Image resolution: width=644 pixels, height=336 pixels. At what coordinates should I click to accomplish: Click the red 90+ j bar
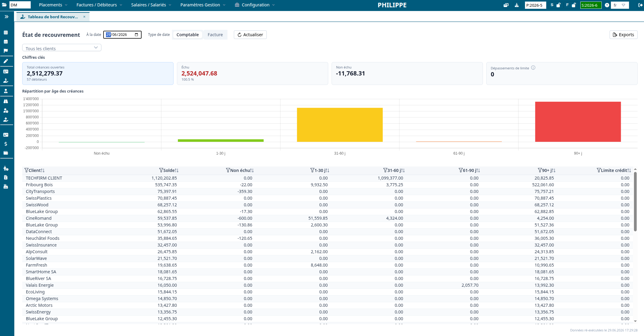578,122
